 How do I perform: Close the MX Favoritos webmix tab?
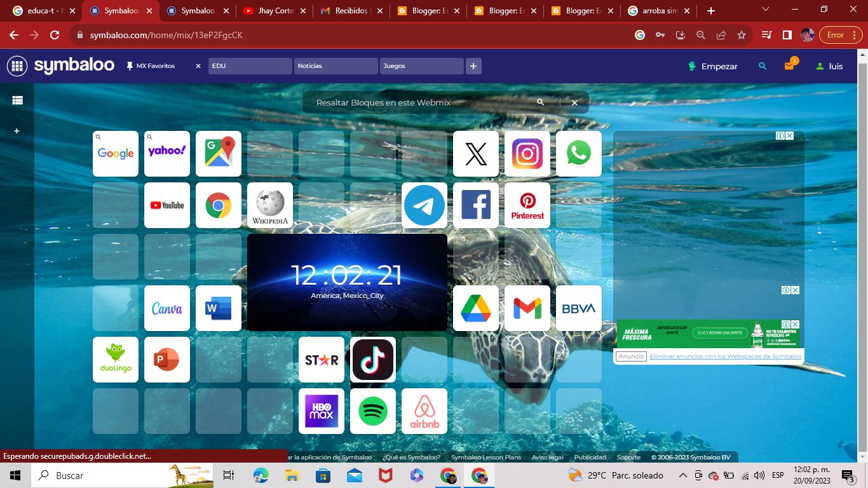pos(198,66)
